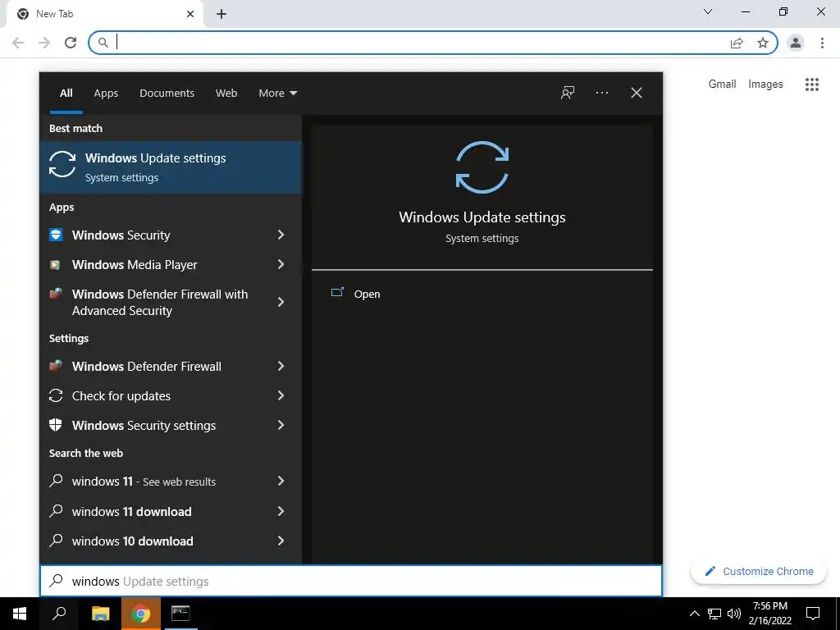Switch to the Web search tab
840x630 pixels.
[226, 94]
